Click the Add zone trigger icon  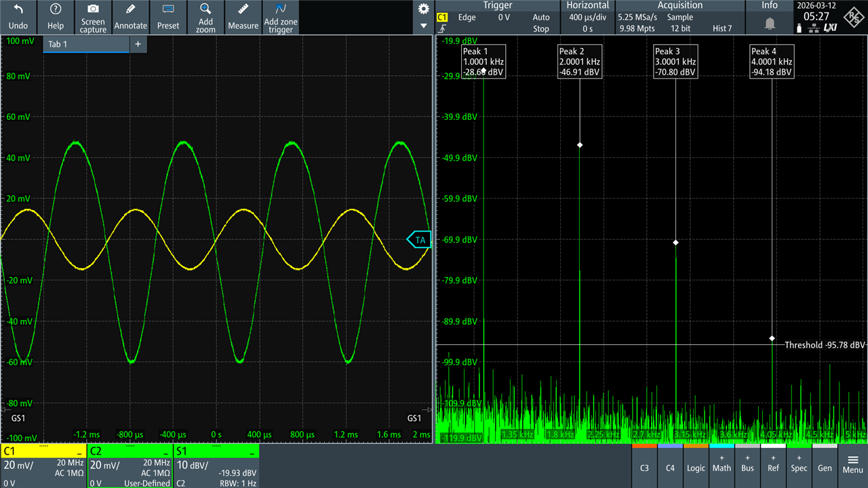coord(280,9)
